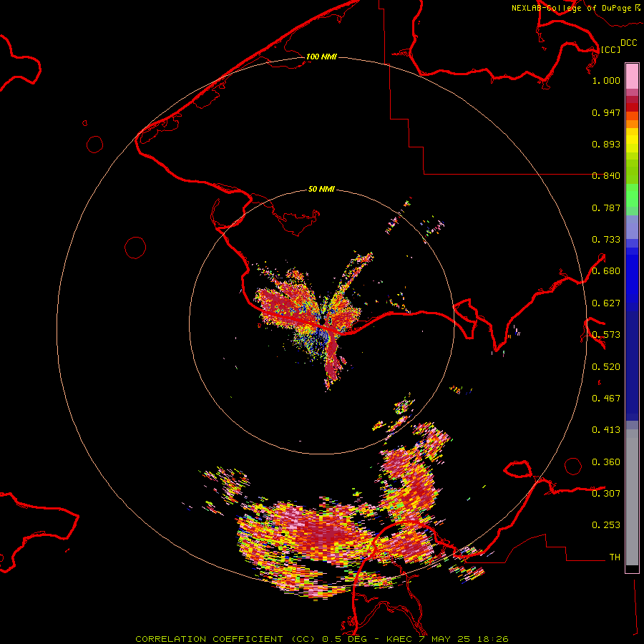Click the 0.627 scale value
The height and width of the screenshot is (644, 644).
coord(606,303)
